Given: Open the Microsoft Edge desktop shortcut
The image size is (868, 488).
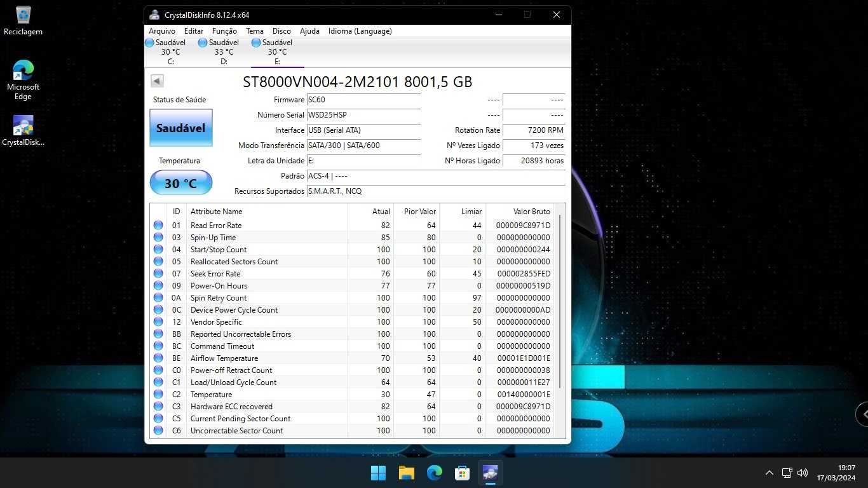Looking at the screenshot, I should (x=23, y=80).
